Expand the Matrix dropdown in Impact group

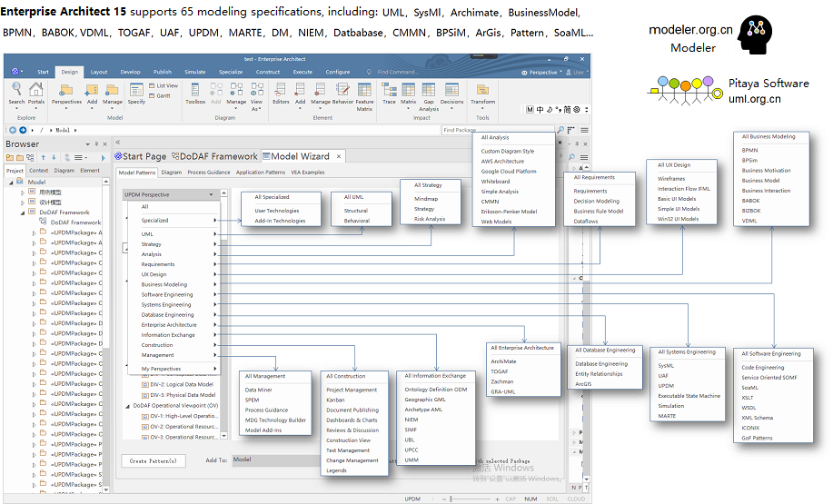tap(409, 108)
